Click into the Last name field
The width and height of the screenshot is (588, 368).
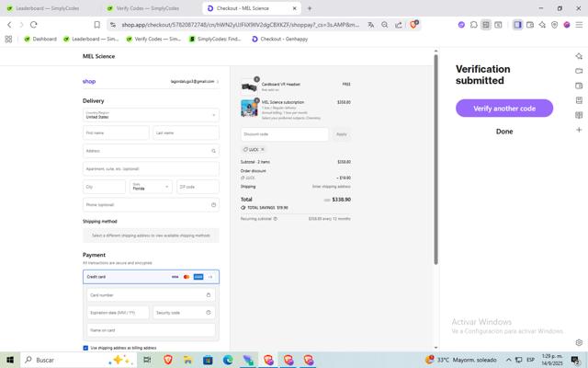click(x=186, y=132)
